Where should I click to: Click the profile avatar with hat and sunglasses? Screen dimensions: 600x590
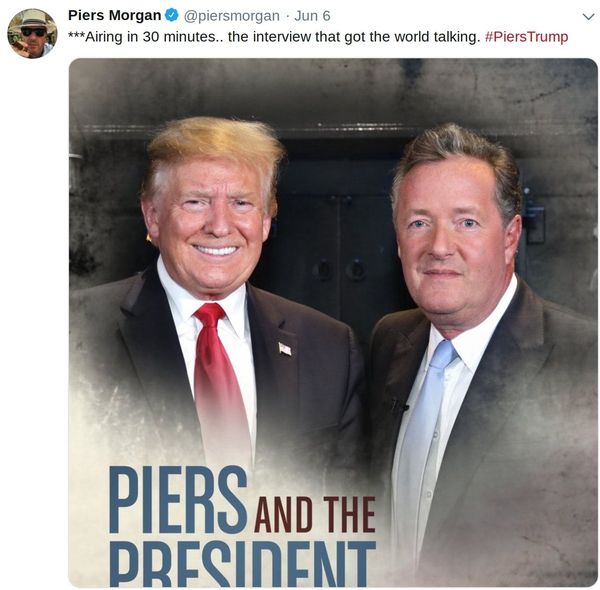32,33
